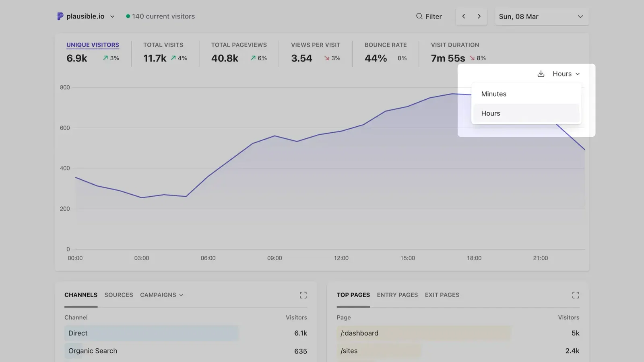Expand the Channels panel to fullscreen
The width and height of the screenshot is (644, 362).
pyautogui.click(x=303, y=295)
